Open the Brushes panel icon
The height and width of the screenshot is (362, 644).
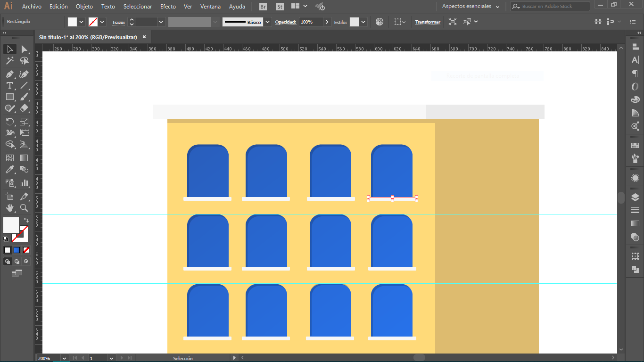tap(635, 158)
